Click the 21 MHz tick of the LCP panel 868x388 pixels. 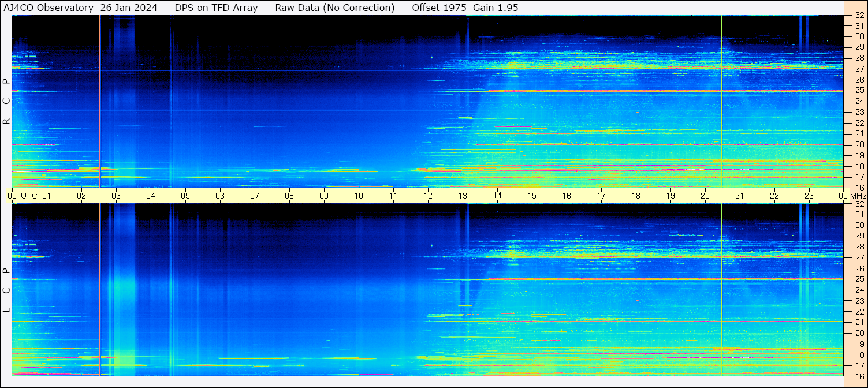[x=859, y=322]
